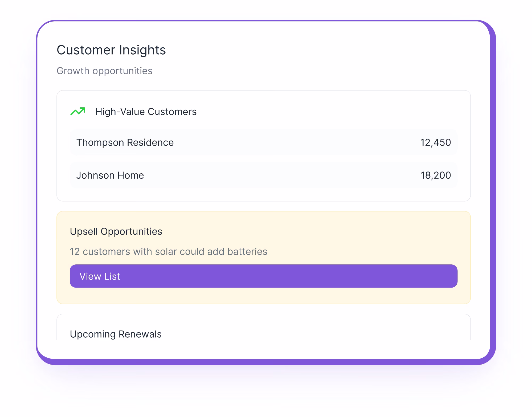Click the yellow Upsell Opportunities panel
The image size is (532, 417).
[263, 256]
